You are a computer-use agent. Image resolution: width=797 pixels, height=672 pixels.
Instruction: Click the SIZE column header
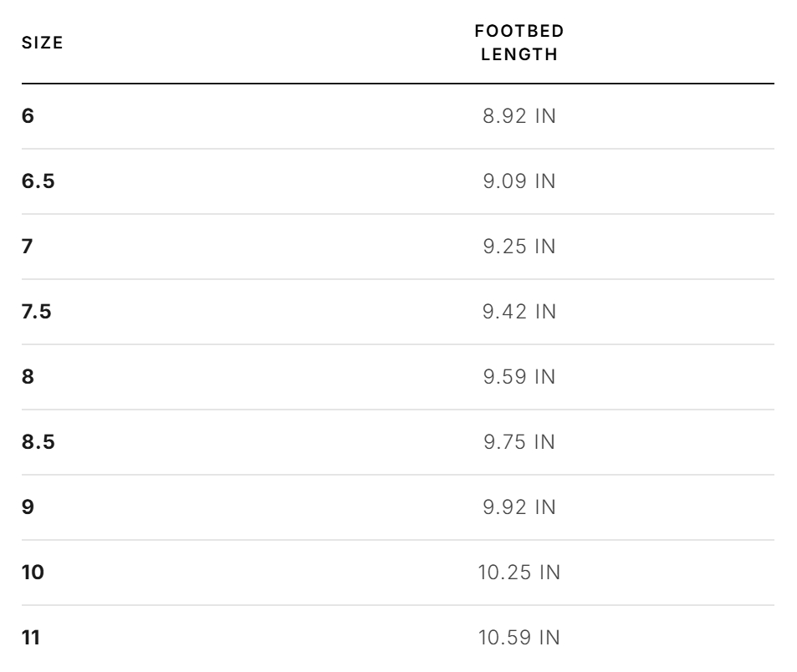pyautogui.click(x=42, y=43)
